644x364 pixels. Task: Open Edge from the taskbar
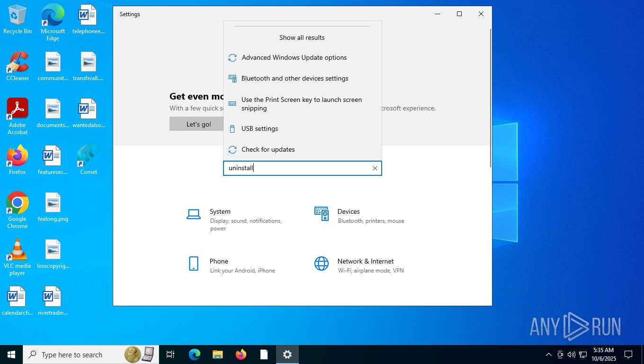point(195,355)
